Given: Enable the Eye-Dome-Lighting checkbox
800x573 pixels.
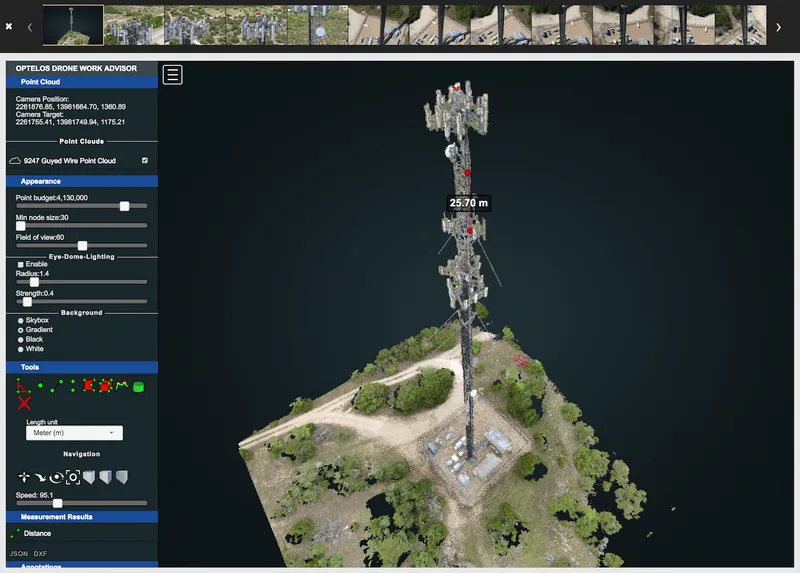Looking at the screenshot, I should click(x=21, y=264).
